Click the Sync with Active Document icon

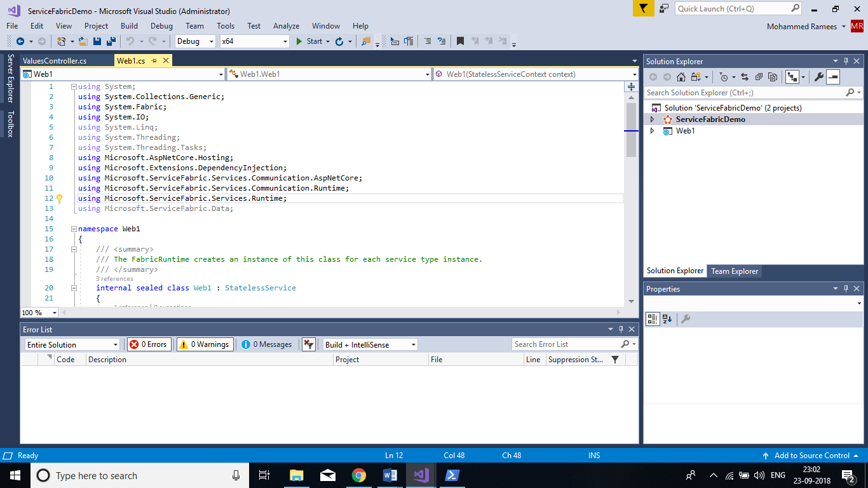pyautogui.click(x=744, y=77)
